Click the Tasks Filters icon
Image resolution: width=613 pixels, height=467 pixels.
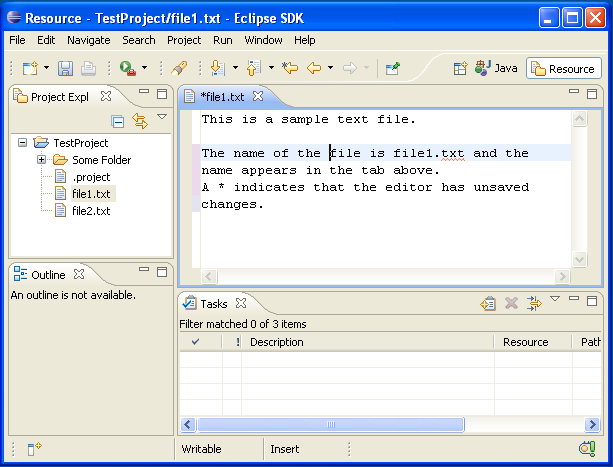[x=534, y=303]
